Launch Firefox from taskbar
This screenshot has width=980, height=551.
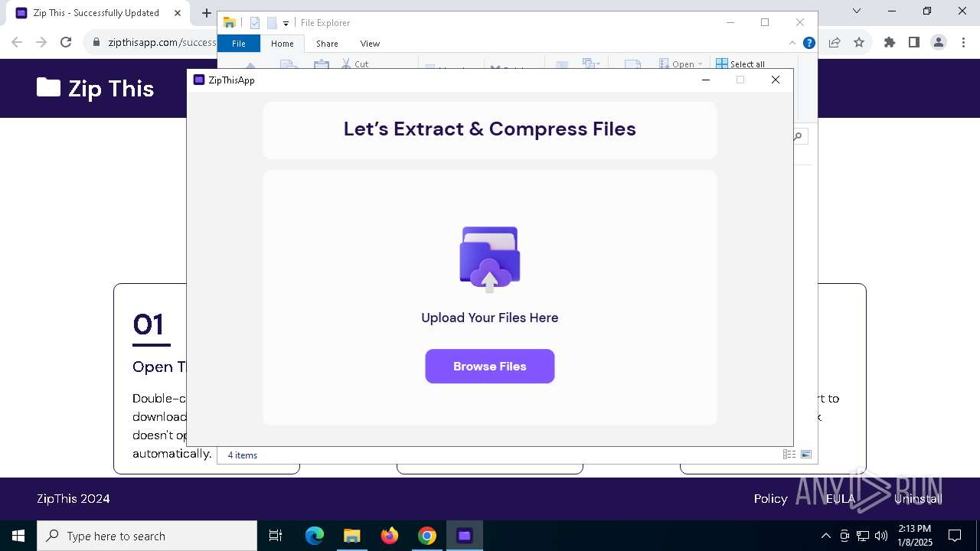390,536
